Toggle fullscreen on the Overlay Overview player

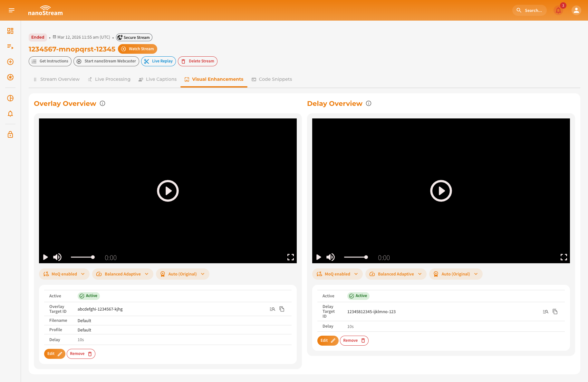(x=290, y=257)
